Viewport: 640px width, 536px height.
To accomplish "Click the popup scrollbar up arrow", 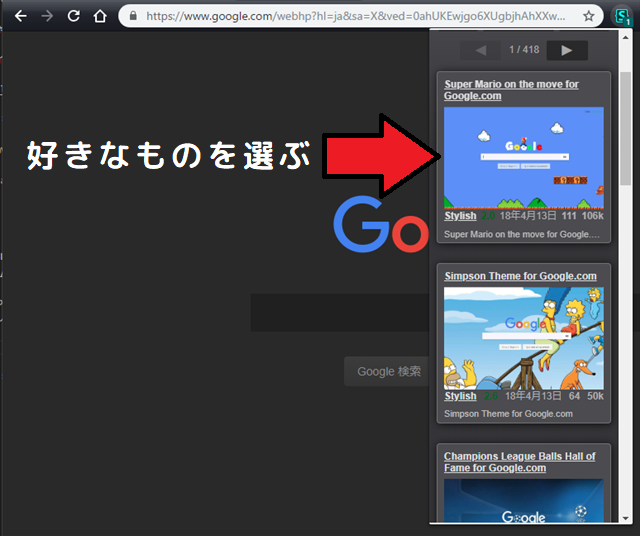I will (625, 38).
